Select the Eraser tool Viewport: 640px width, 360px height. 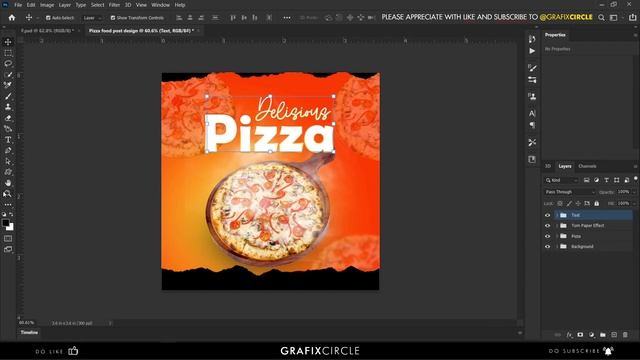click(x=8, y=118)
